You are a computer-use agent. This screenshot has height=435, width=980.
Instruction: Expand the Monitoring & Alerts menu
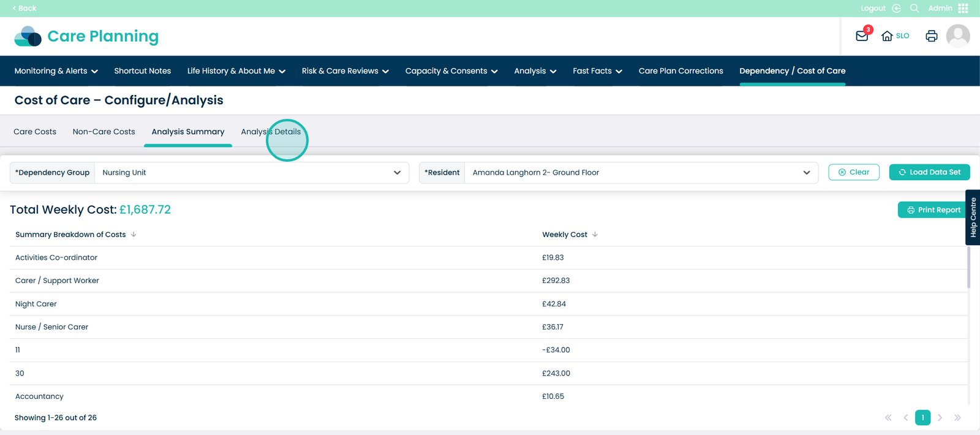pos(56,71)
